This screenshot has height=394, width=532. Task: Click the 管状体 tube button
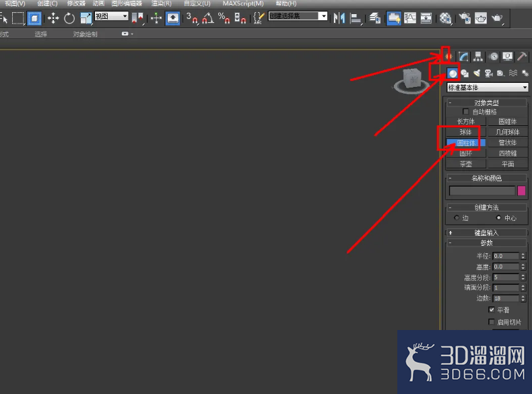click(508, 143)
